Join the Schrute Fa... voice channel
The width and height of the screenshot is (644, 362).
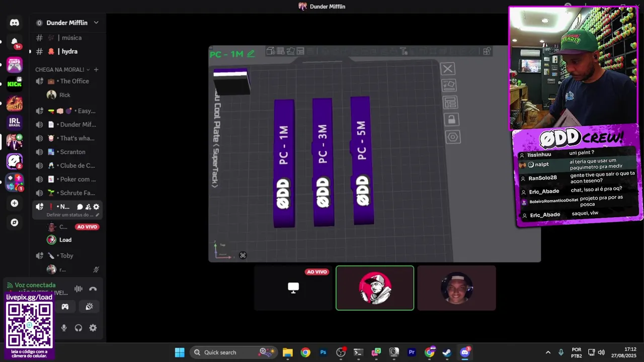point(67,193)
